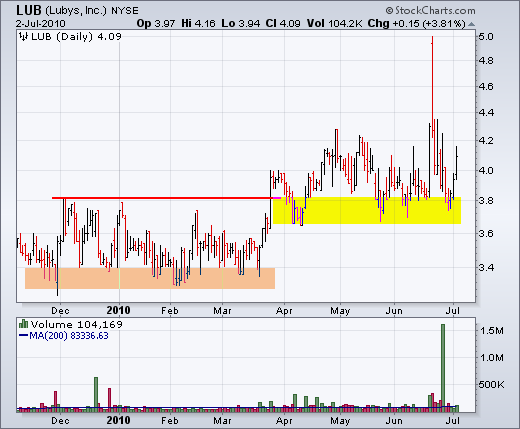Click the May label under the price chart
Screen dimensions: 520x429
340,311
